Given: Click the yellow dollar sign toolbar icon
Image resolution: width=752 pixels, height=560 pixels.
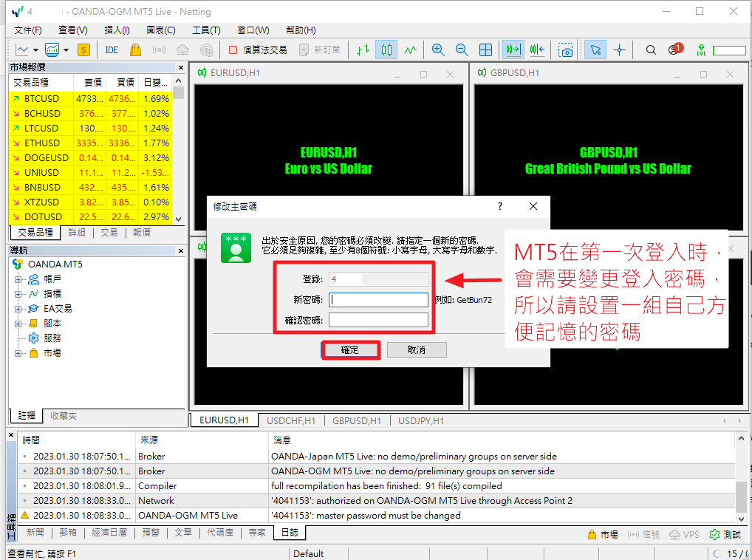Looking at the screenshot, I should (x=83, y=49).
